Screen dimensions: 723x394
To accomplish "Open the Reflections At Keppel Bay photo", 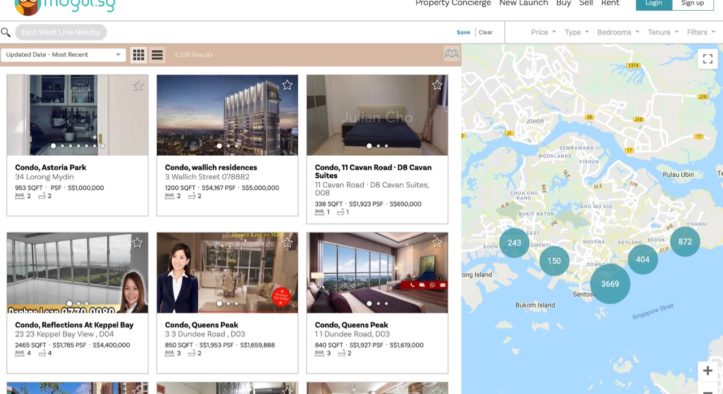I will (x=77, y=273).
